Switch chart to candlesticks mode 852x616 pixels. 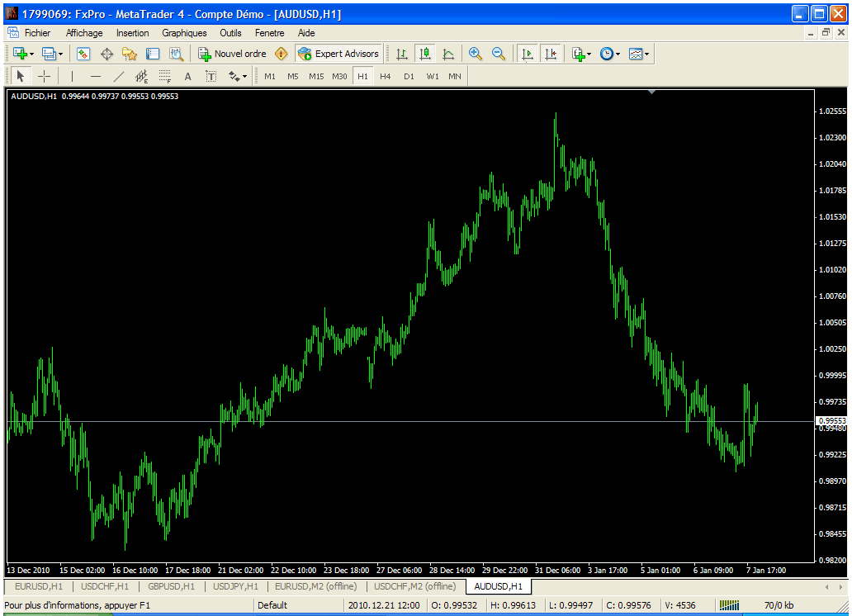click(x=425, y=54)
